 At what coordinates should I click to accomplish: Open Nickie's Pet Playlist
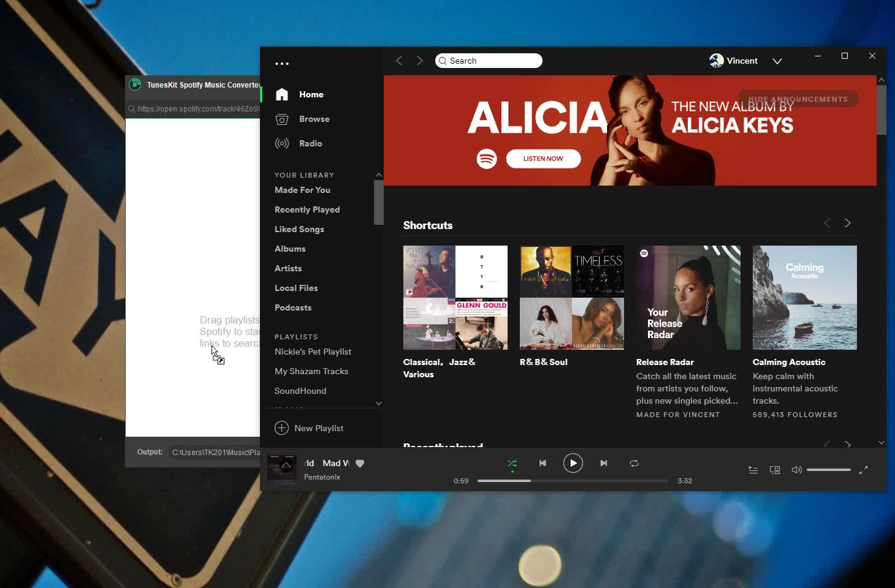(313, 352)
